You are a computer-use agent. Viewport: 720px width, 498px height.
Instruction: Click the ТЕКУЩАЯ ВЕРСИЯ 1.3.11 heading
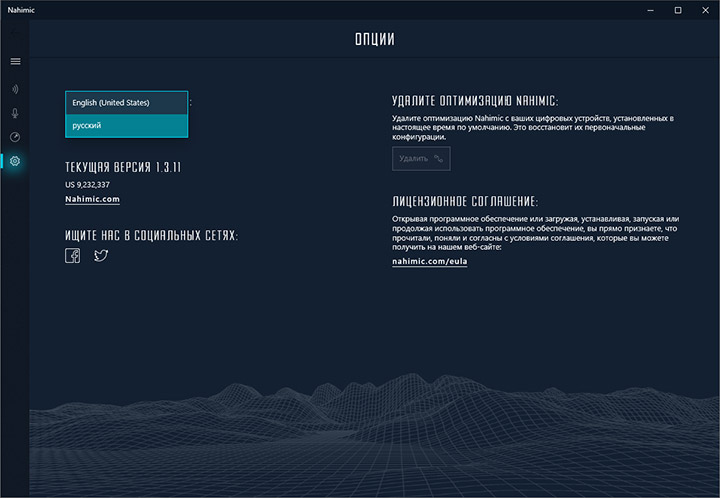[x=123, y=167]
